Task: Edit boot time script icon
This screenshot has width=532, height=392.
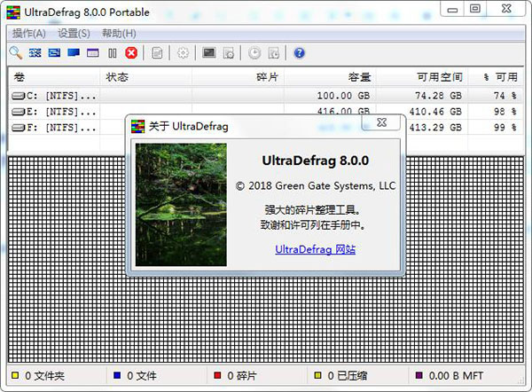Action: pyautogui.click(x=229, y=53)
